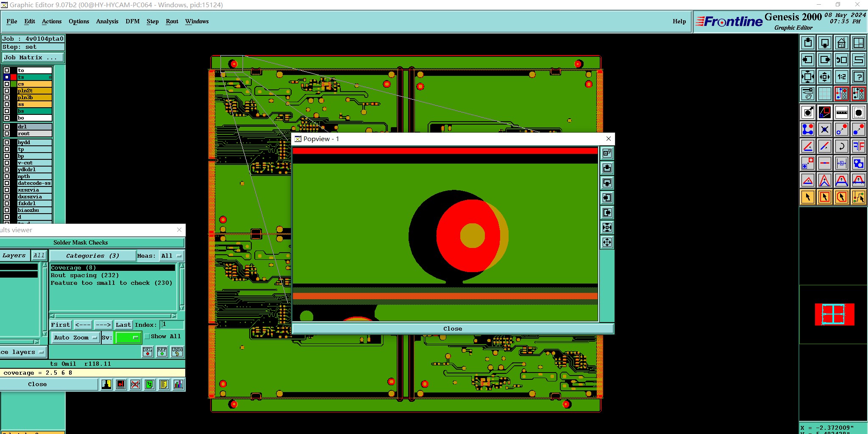Image resolution: width=868 pixels, height=434 pixels.
Task: Open the 'ce layers' dropdown in results viewer
Action: pyautogui.click(x=23, y=352)
